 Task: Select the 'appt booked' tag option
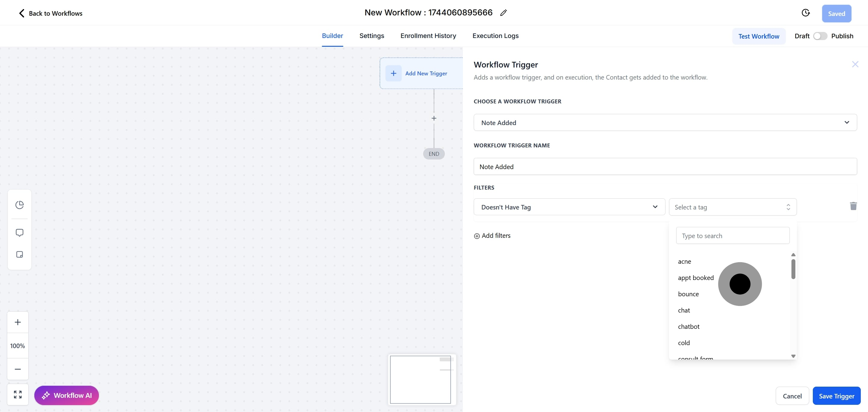(x=696, y=278)
